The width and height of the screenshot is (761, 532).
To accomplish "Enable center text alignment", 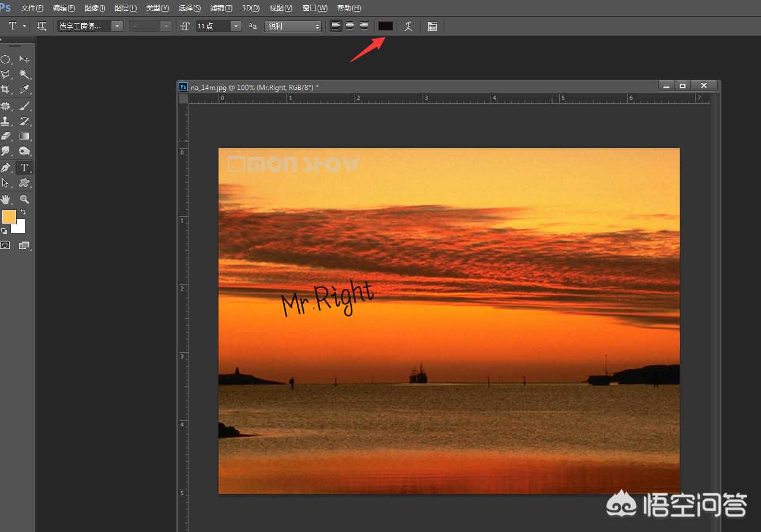I will click(x=350, y=26).
